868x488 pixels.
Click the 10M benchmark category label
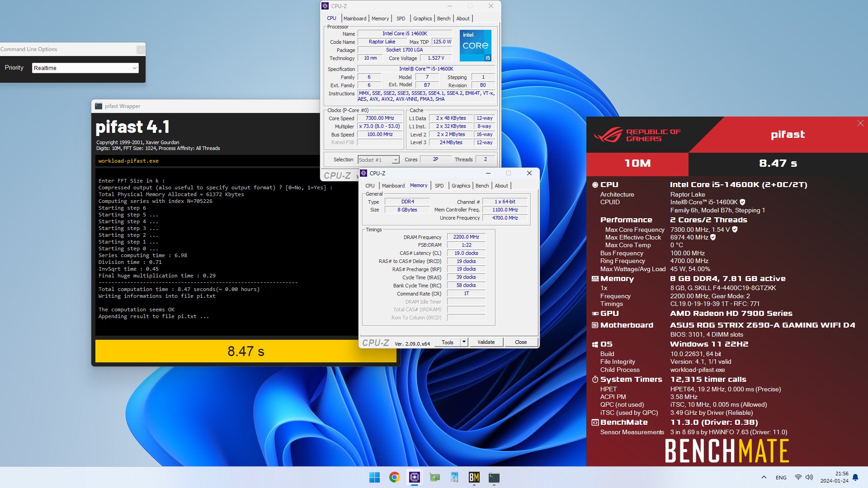tap(637, 164)
